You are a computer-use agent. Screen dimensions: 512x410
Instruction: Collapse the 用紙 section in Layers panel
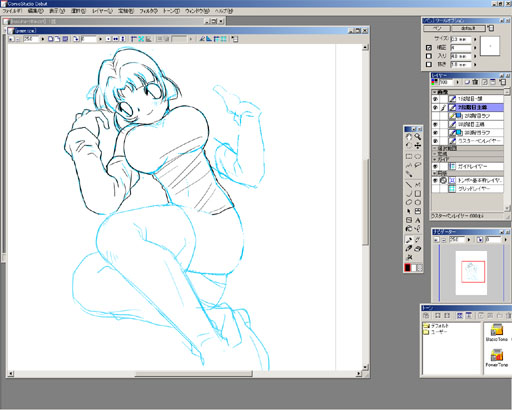[x=434, y=173]
